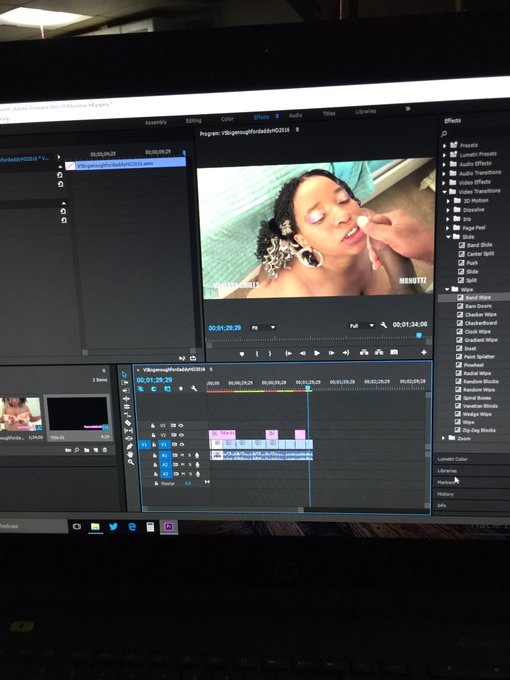The image size is (510, 680).
Task: Select the Slip tool
Action: (128, 431)
